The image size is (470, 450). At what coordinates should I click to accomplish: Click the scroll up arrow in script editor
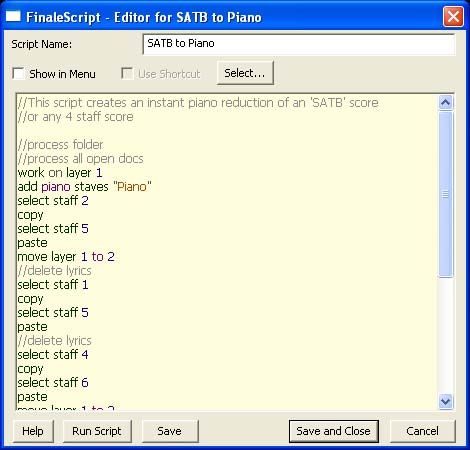[x=446, y=102]
